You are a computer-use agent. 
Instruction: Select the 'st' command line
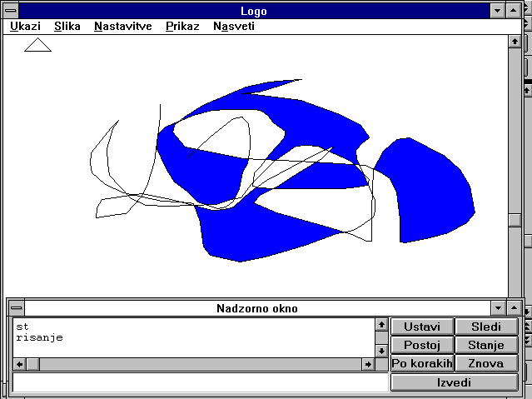[22, 327]
